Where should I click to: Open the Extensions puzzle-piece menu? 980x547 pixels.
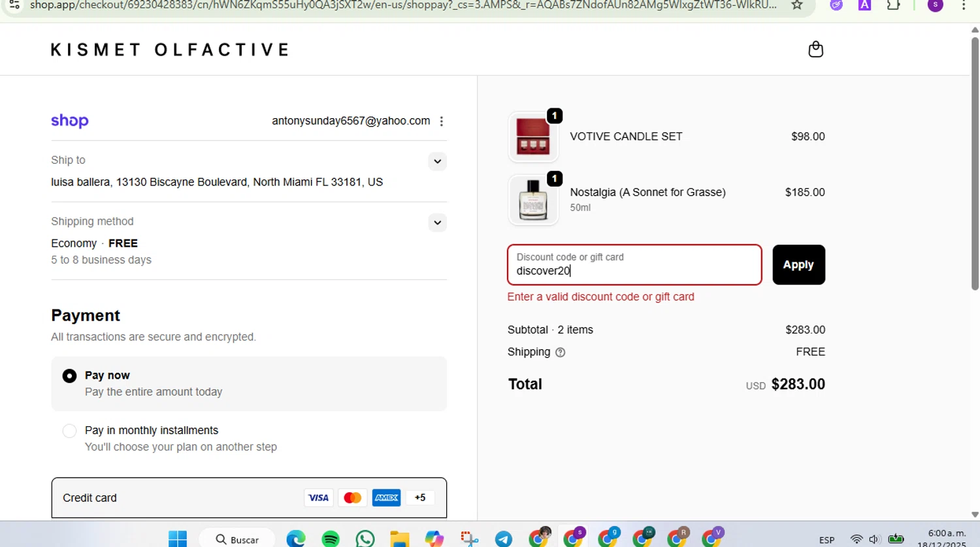[x=893, y=5]
